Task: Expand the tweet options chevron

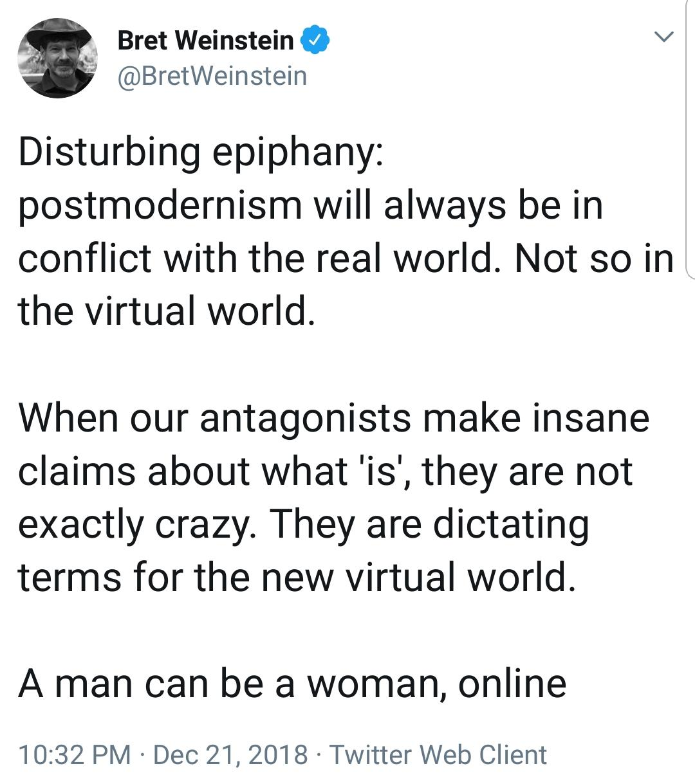Action: pyautogui.click(x=663, y=37)
